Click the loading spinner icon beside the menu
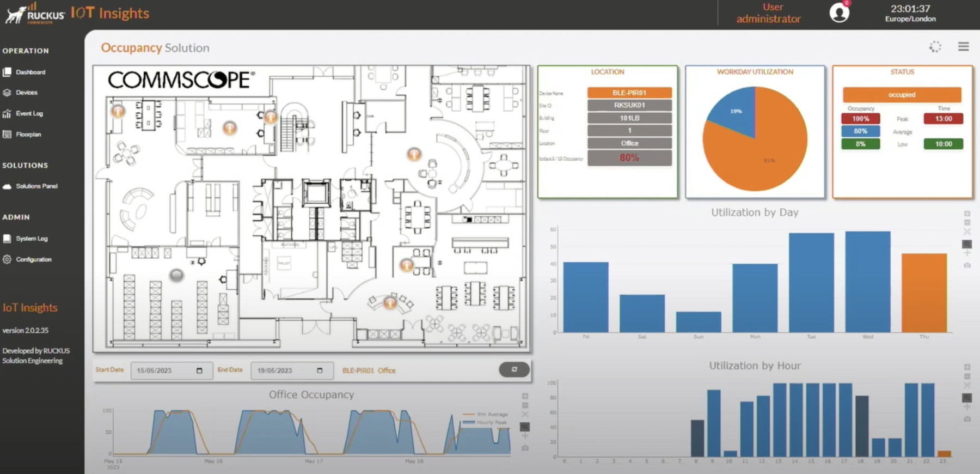This screenshot has width=980, height=474. (935, 47)
